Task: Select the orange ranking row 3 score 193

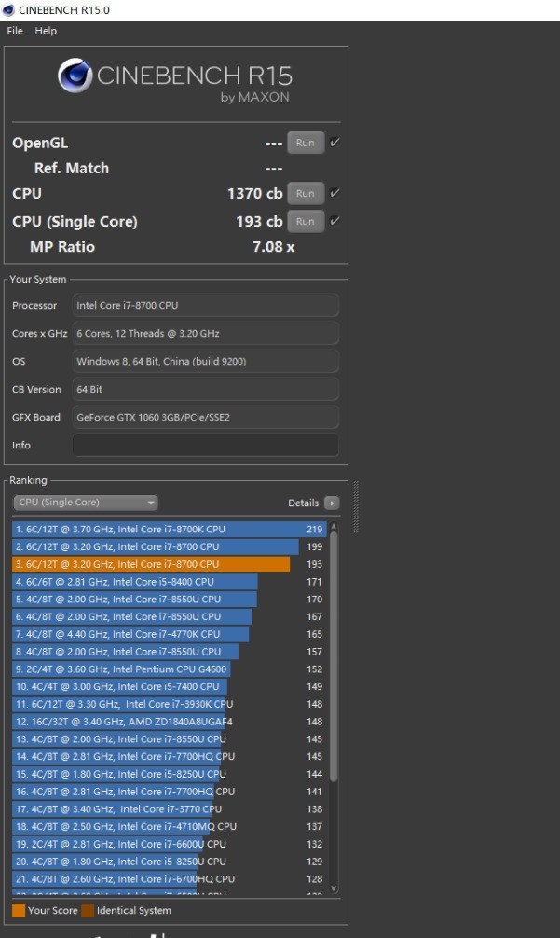Action: point(170,564)
